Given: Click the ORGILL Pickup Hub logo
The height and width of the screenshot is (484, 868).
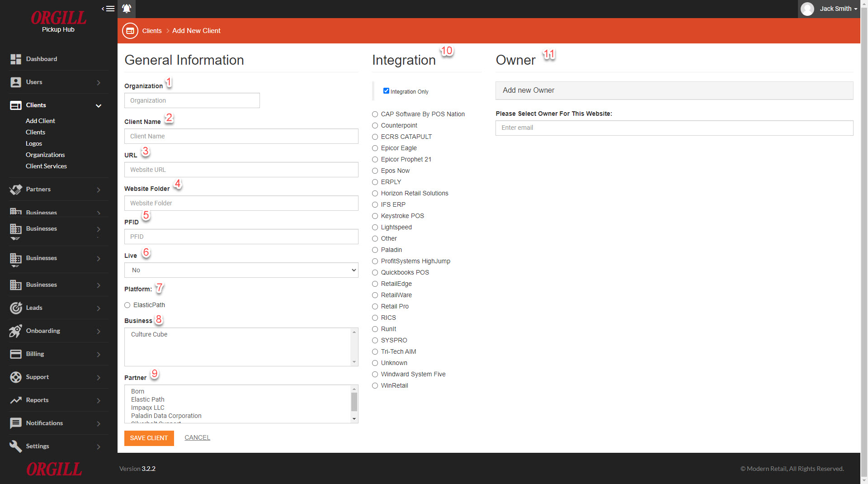Looking at the screenshot, I should [58, 21].
